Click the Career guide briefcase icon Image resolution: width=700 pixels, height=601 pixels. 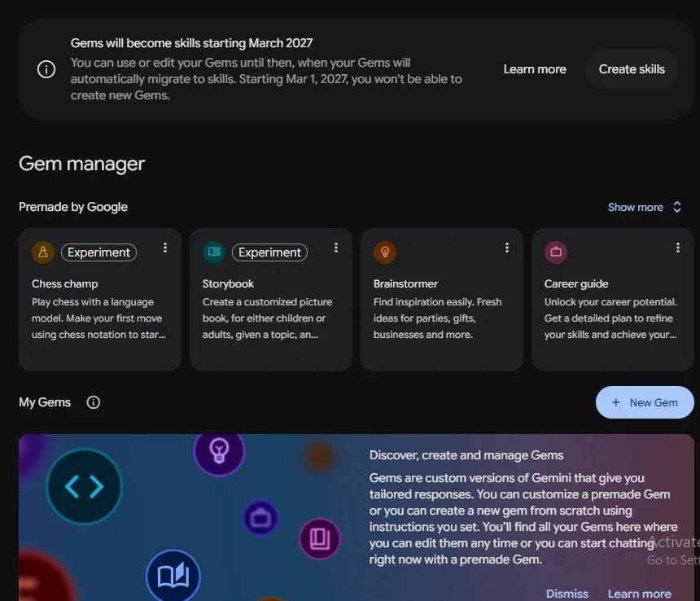(556, 252)
